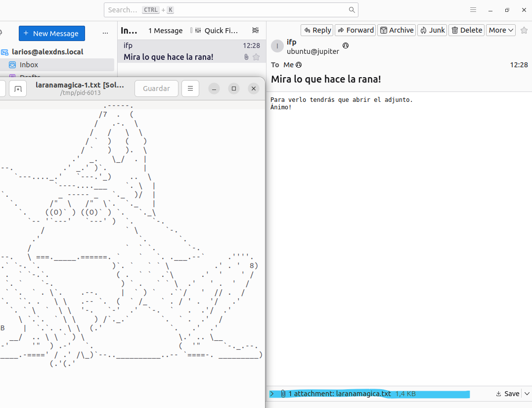Open the More actions dropdown
532x408 pixels.
coord(500,30)
